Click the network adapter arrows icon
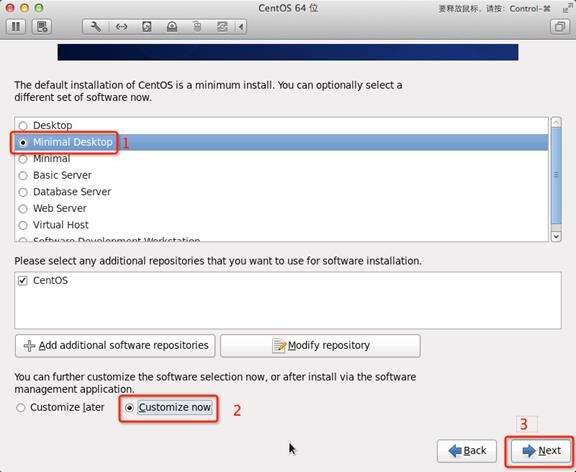 (x=121, y=26)
